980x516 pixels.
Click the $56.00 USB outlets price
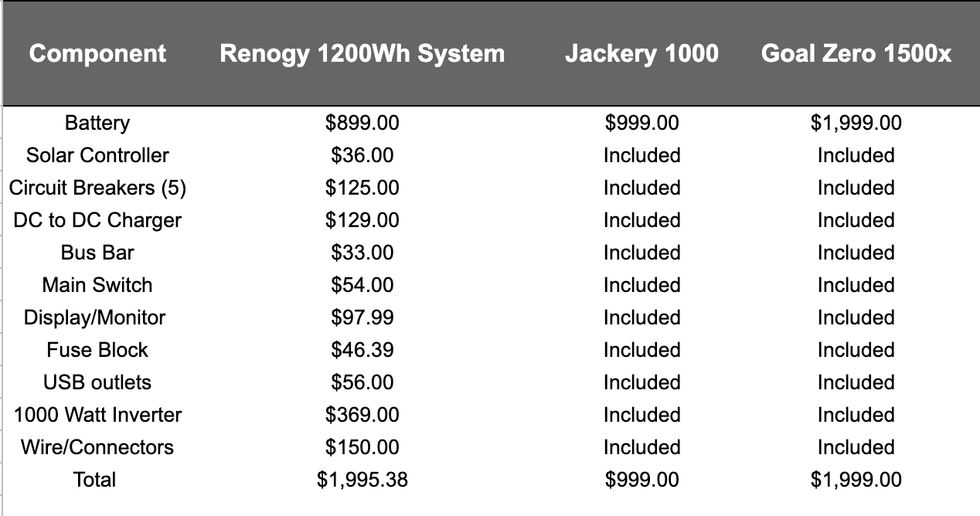pyautogui.click(x=362, y=382)
